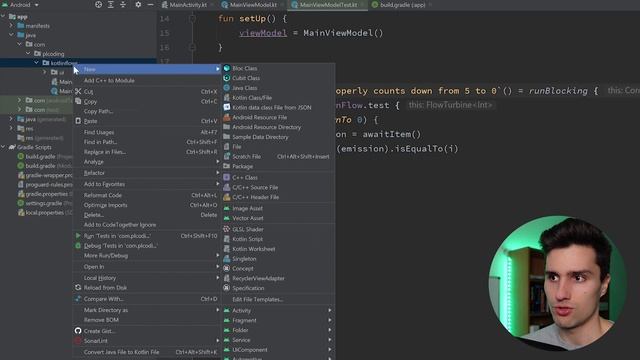Open the Mark Directory as submenu
The image size is (640, 360).
point(147,310)
